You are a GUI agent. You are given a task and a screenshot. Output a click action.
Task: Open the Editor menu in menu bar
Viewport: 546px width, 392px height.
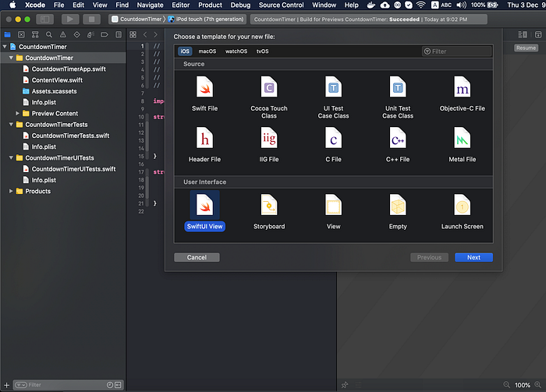click(x=179, y=5)
